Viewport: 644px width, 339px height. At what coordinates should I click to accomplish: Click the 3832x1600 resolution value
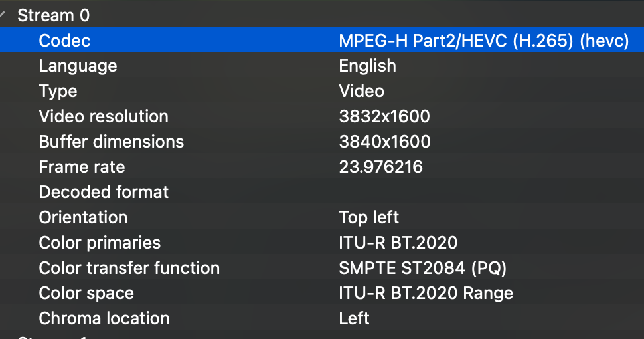pyautogui.click(x=384, y=116)
